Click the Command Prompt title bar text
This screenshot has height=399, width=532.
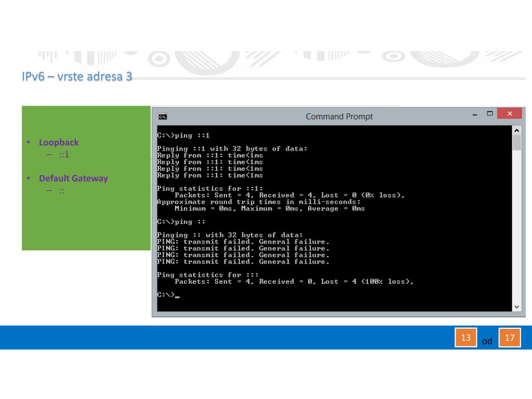(339, 117)
